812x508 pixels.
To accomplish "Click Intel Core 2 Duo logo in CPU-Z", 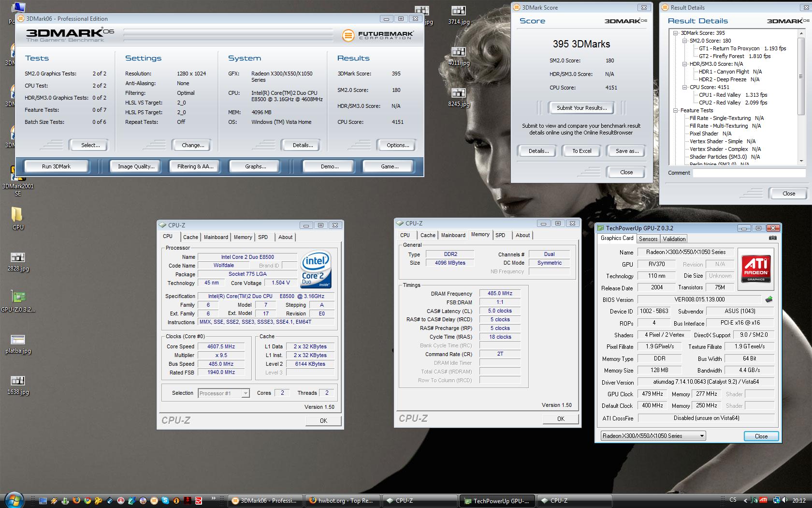I will (x=316, y=269).
